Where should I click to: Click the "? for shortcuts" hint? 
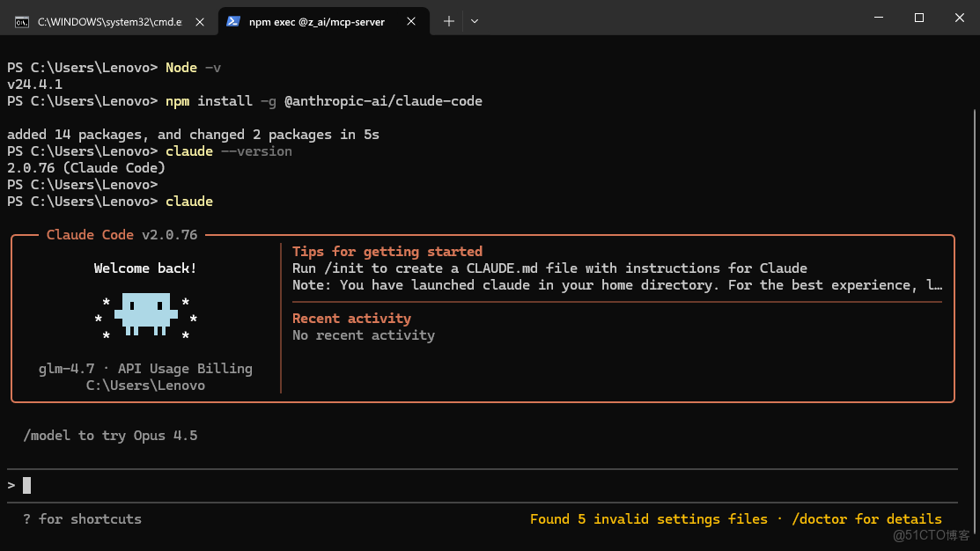click(83, 519)
